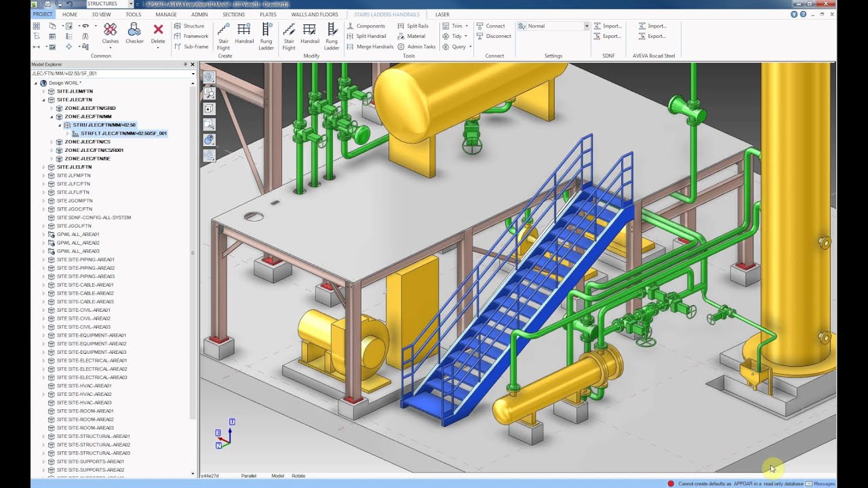The image size is (868, 488).
Task: Pin the Model Explorer panel
Action: (x=185, y=64)
